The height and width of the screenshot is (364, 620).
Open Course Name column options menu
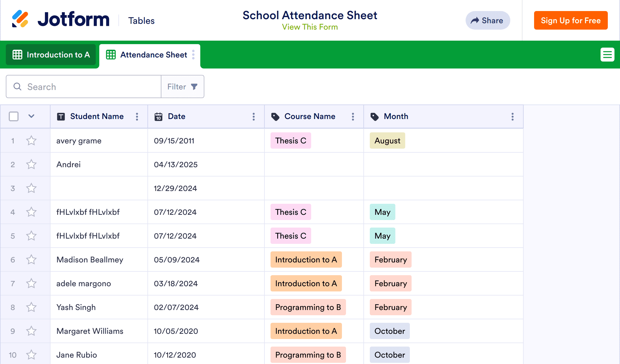(353, 117)
